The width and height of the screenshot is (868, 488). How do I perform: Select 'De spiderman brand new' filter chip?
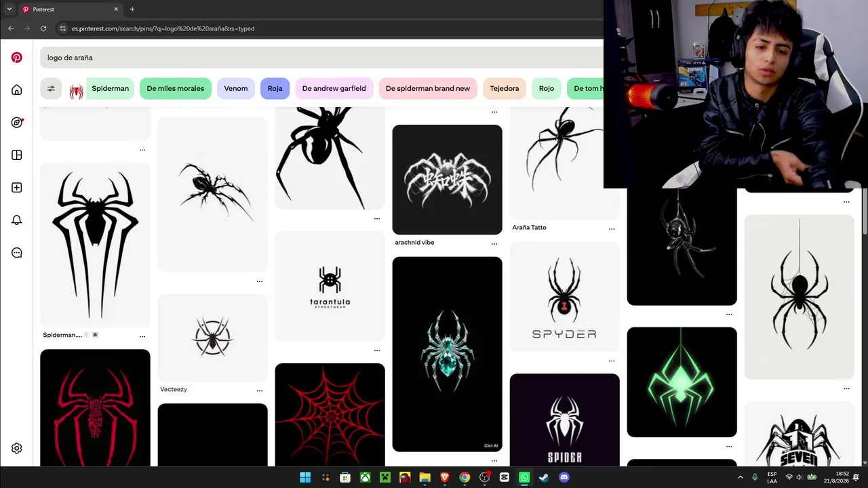click(428, 89)
